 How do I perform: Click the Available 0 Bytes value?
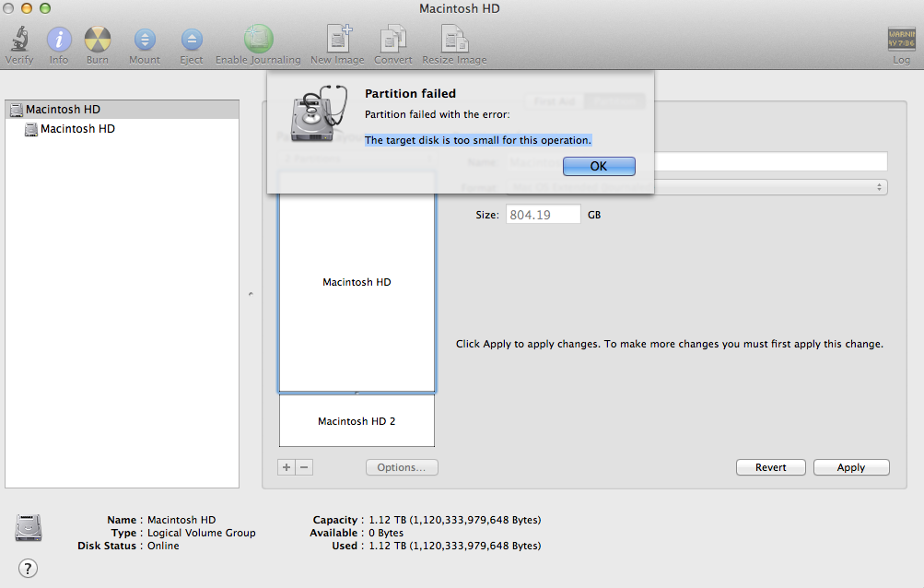click(386, 533)
